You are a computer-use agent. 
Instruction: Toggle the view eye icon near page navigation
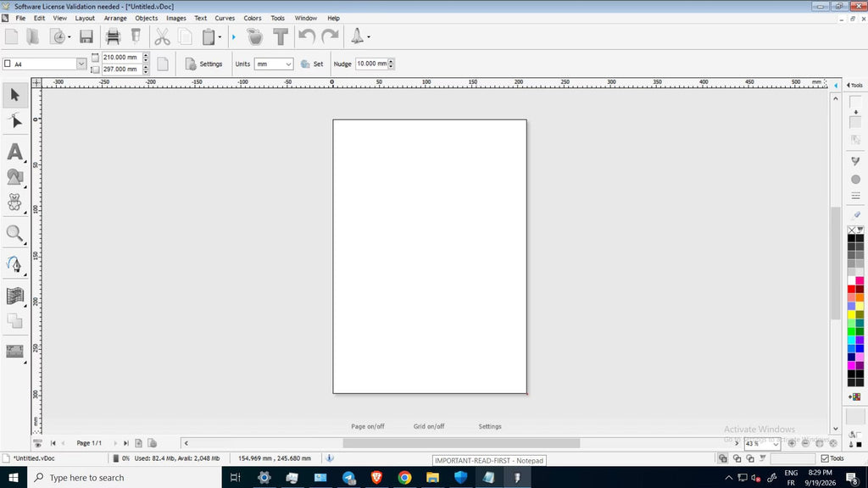click(37, 443)
